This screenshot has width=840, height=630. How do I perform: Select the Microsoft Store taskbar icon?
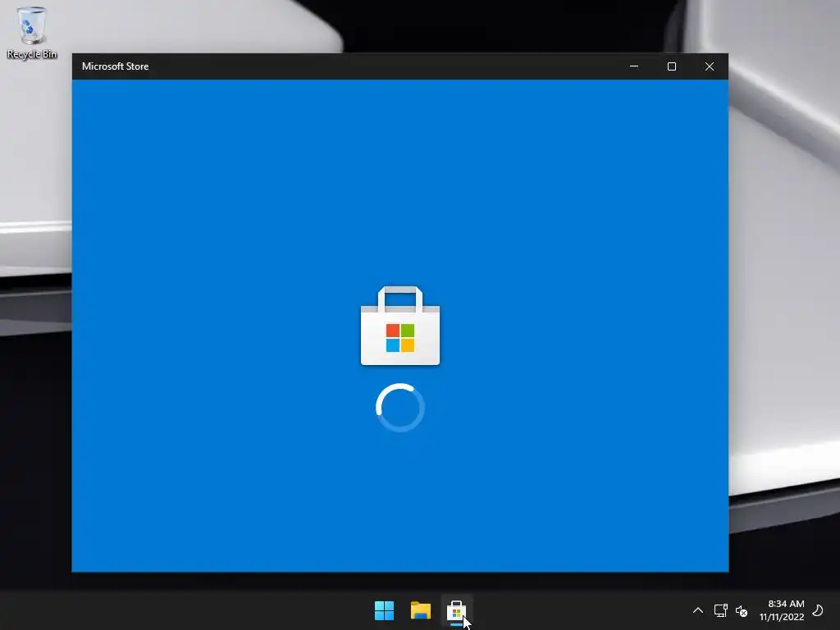[456, 610]
